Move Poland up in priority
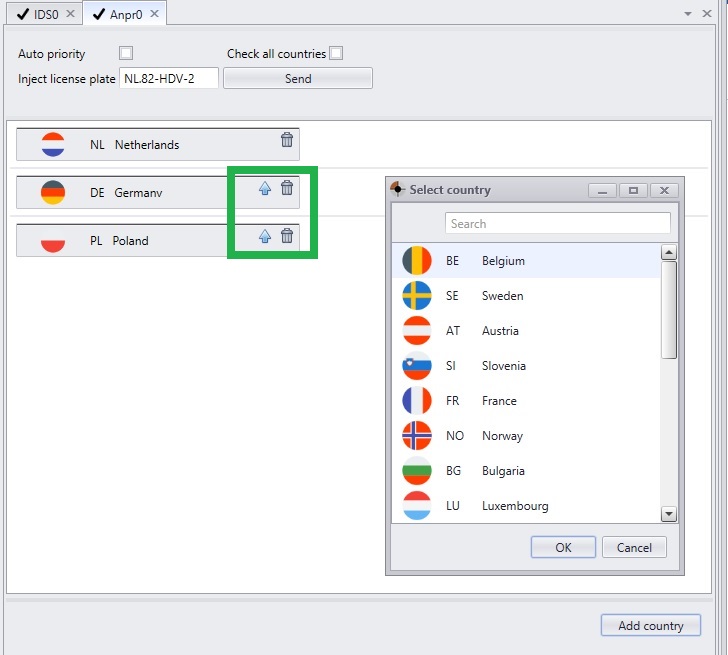 pyautogui.click(x=265, y=236)
